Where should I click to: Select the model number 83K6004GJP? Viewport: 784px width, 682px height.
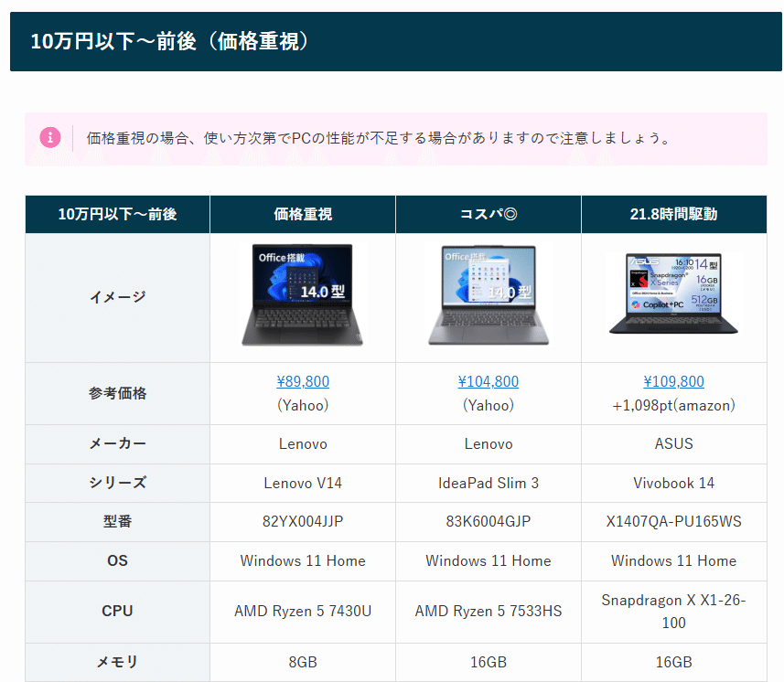click(489, 522)
